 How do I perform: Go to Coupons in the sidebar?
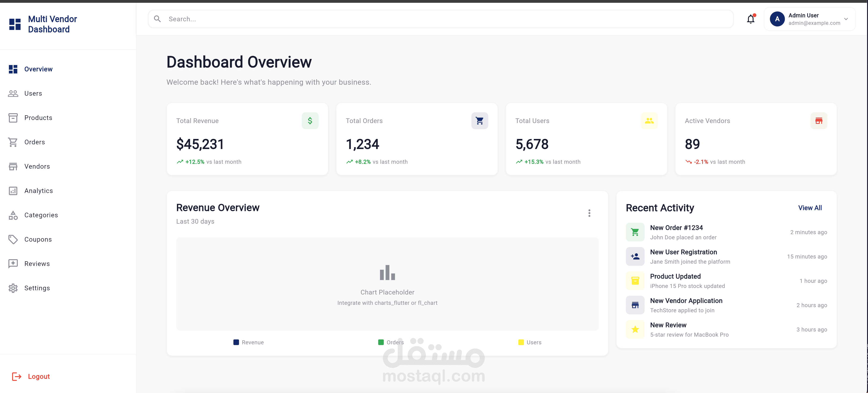(x=38, y=240)
